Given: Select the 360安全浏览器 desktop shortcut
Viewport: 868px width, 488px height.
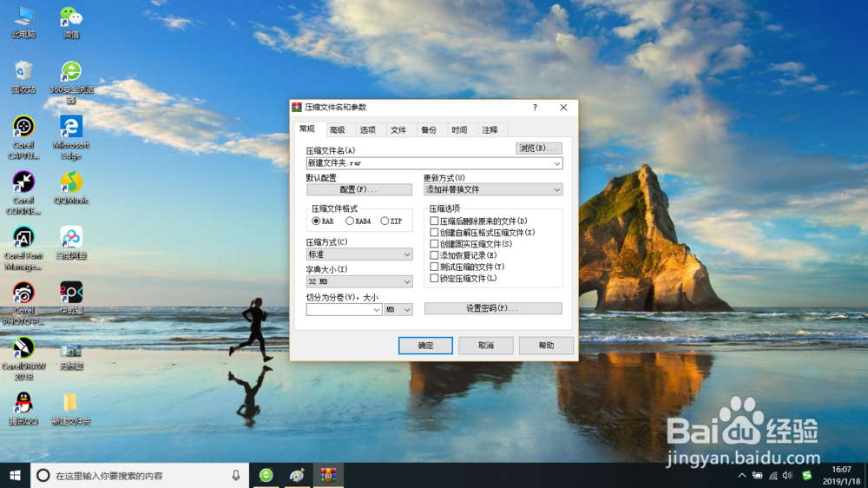Looking at the screenshot, I should pyautogui.click(x=71, y=82).
